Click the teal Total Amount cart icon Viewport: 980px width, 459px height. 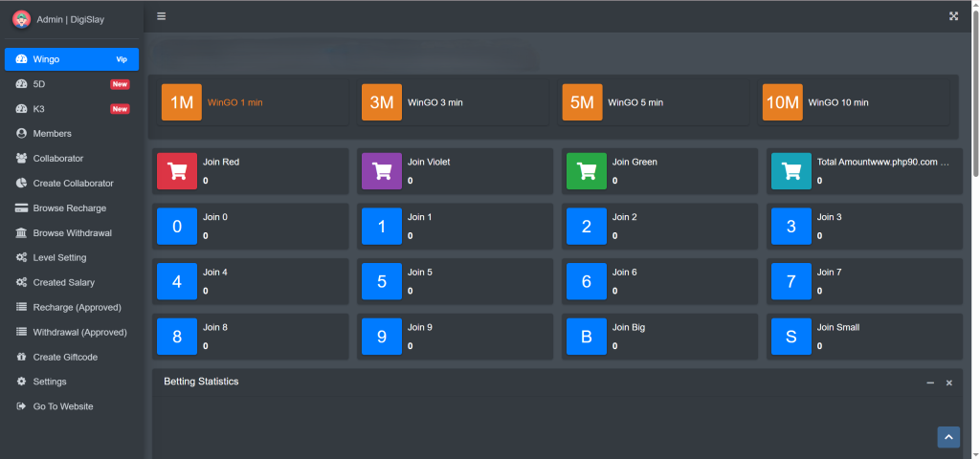point(791,171)
